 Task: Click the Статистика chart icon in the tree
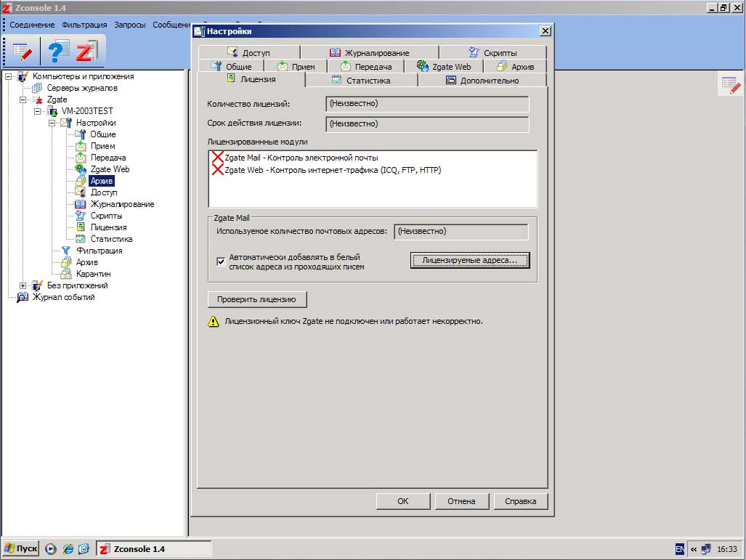tap(81, 239)
